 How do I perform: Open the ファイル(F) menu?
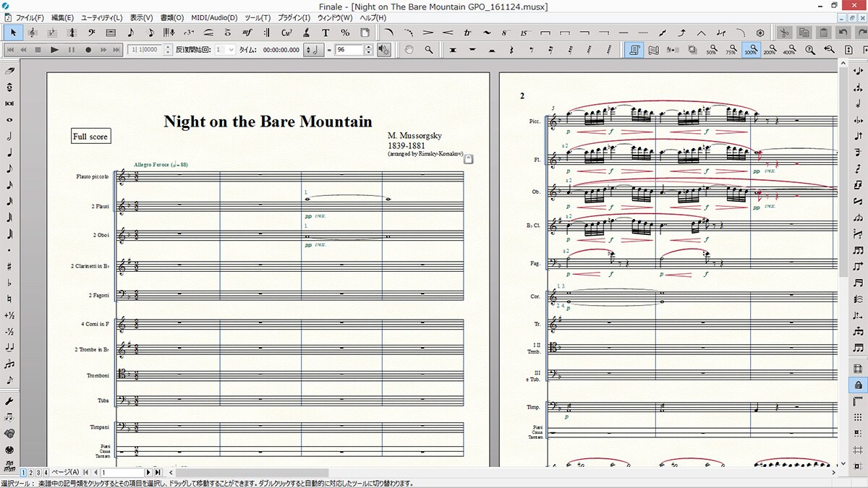click(30, 17)
